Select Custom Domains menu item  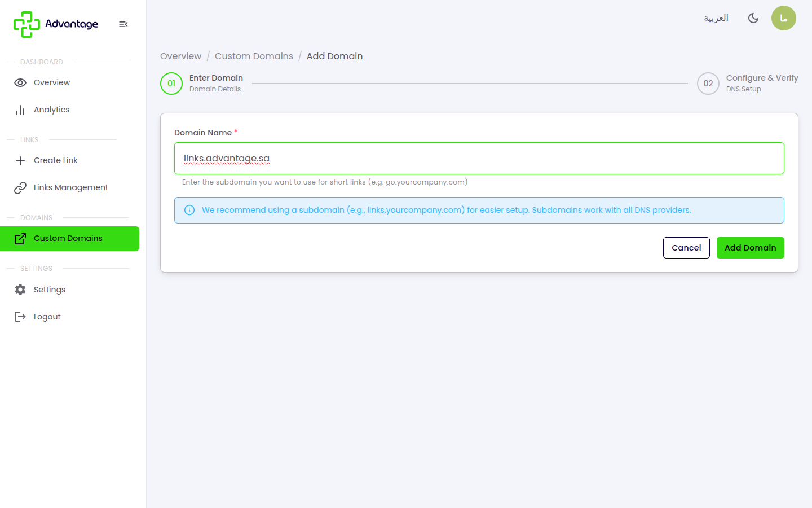click(69, 238)
